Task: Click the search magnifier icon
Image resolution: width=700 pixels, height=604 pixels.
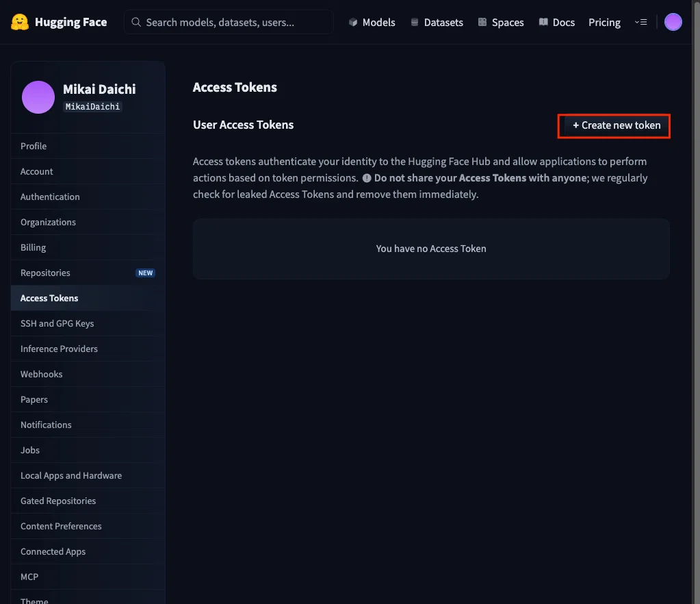Action: click(136, 22)
